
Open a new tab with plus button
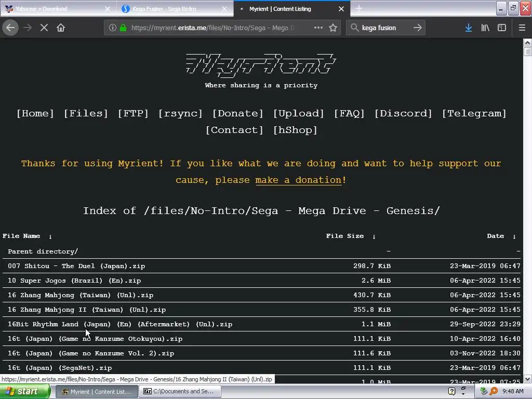pyautogui.click(x=359, y=9)
